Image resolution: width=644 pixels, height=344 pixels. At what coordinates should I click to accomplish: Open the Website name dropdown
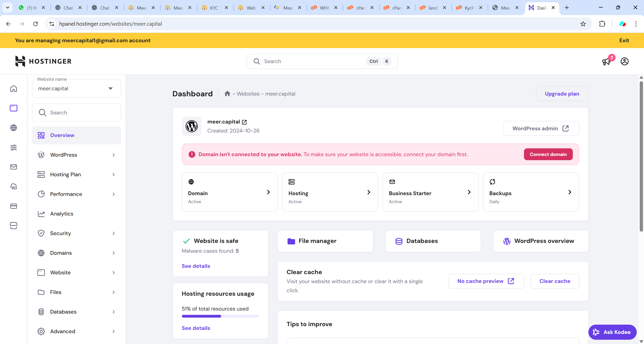click(76, 89)
